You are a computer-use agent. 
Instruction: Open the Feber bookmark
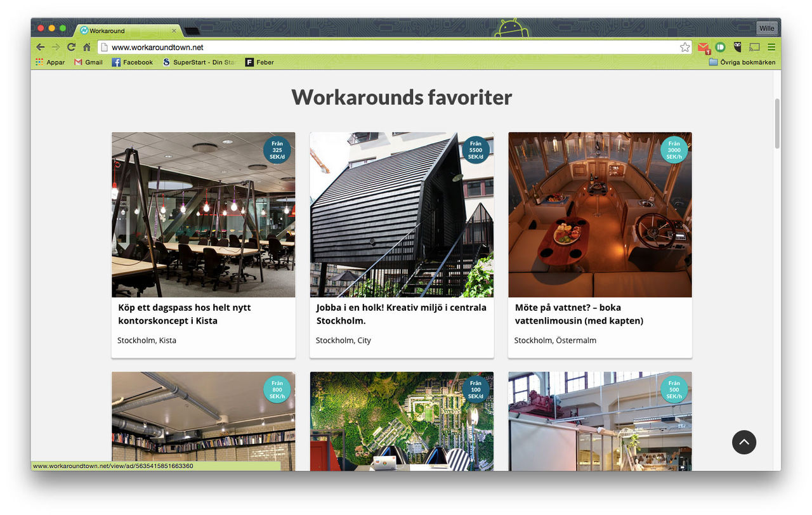(260, 62)
